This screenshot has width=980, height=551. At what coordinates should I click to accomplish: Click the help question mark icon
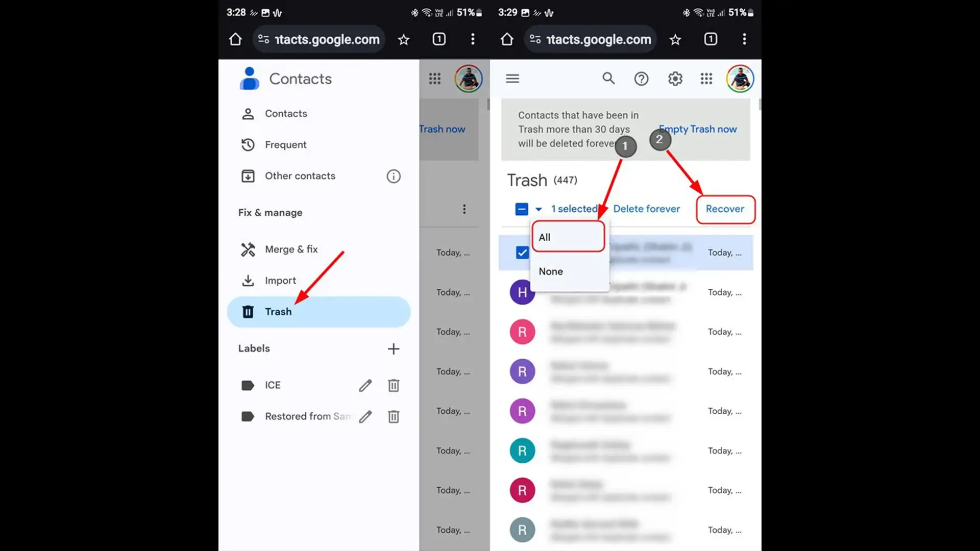coord(641,79)
